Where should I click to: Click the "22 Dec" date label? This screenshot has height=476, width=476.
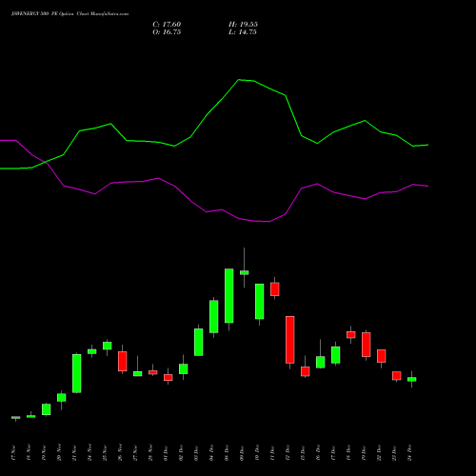tap(379, 453)
